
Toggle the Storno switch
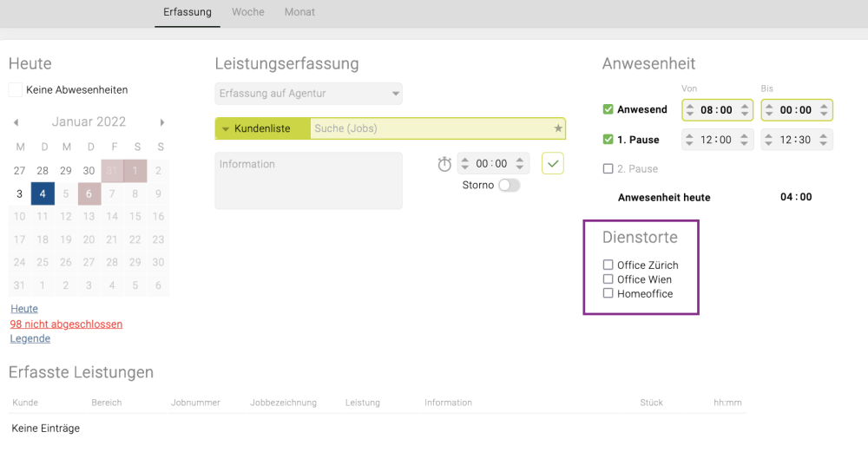click(x=509, y=185)
